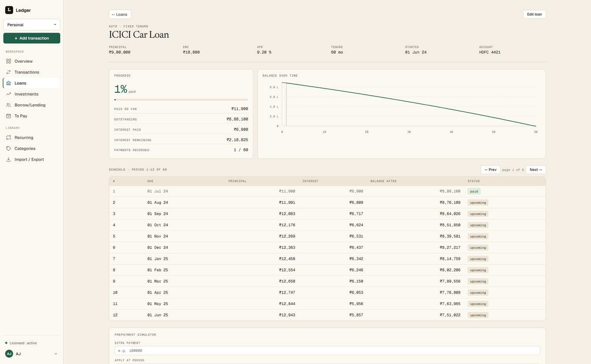Open the To Pay page
This screenshot has height=364, width=591.
point(32,116)
